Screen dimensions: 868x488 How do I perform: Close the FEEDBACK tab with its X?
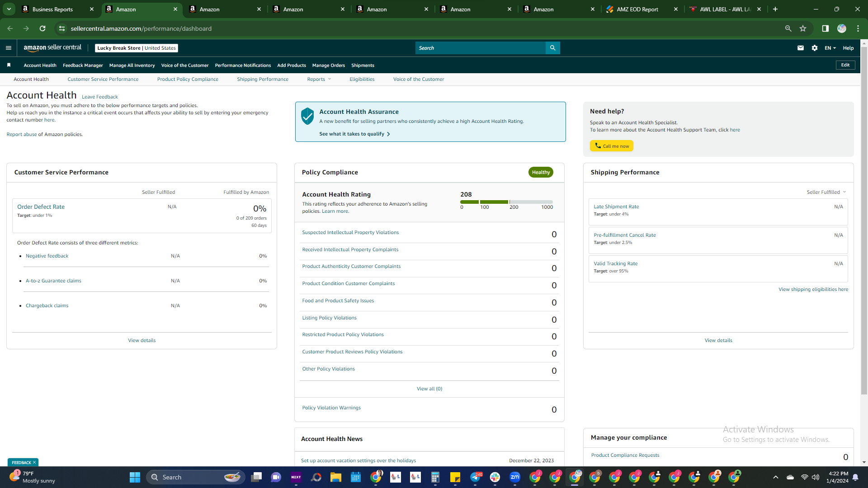coord(34,462)
